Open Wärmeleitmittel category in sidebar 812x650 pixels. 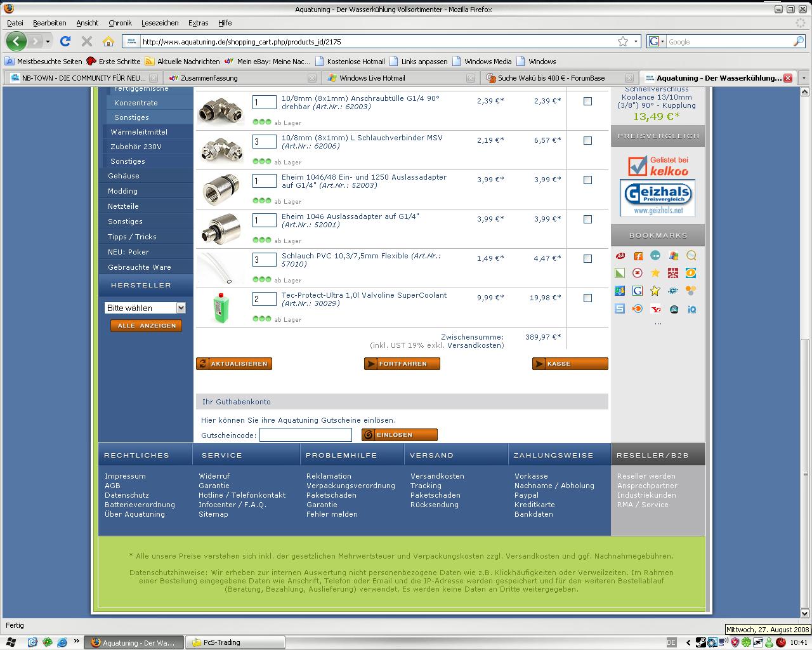click(139, 132)
